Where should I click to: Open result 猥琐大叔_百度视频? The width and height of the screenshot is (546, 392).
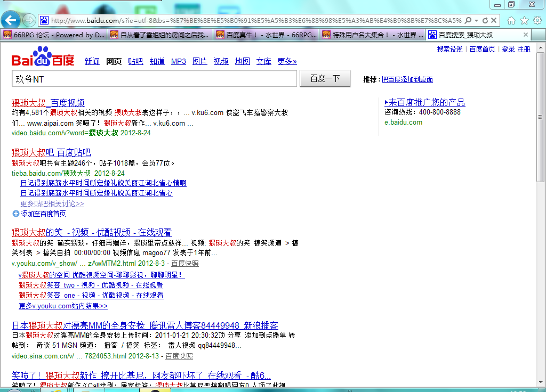[x=48, y=103]
